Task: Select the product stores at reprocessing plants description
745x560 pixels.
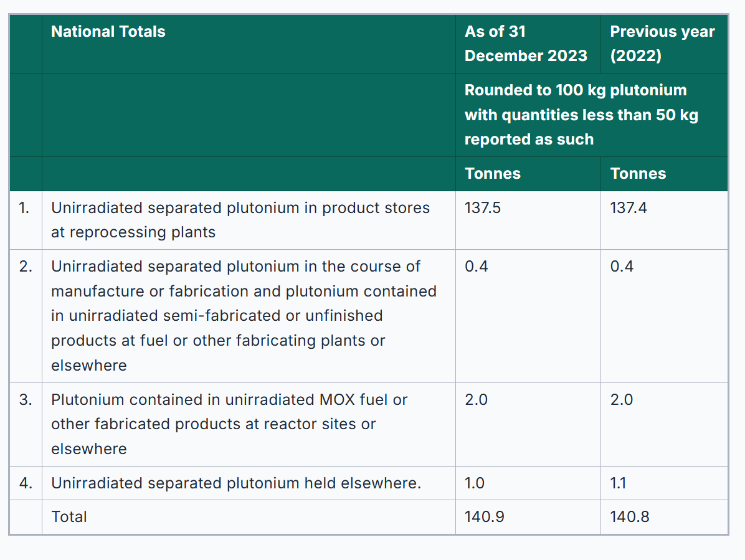Action: 240,220
